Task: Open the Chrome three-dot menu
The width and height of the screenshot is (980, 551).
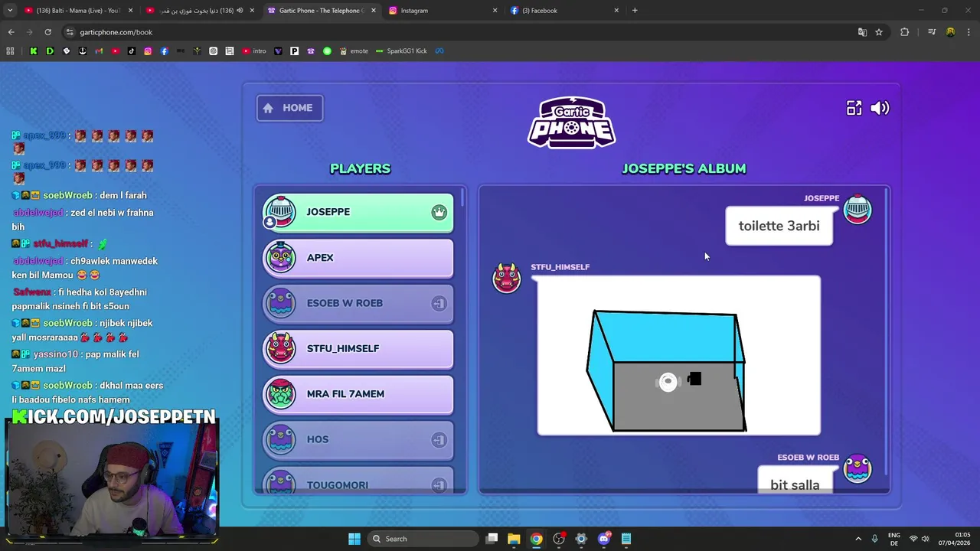Action: pos(969,32)
